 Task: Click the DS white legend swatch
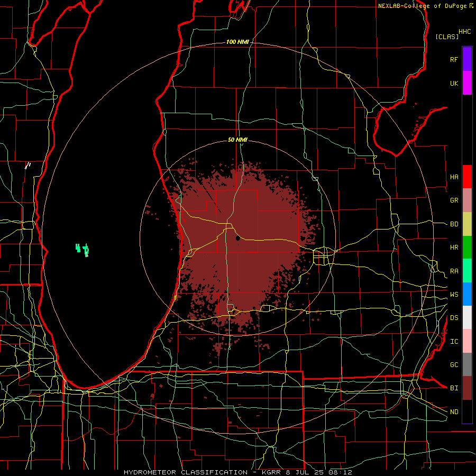click(467, 317)
